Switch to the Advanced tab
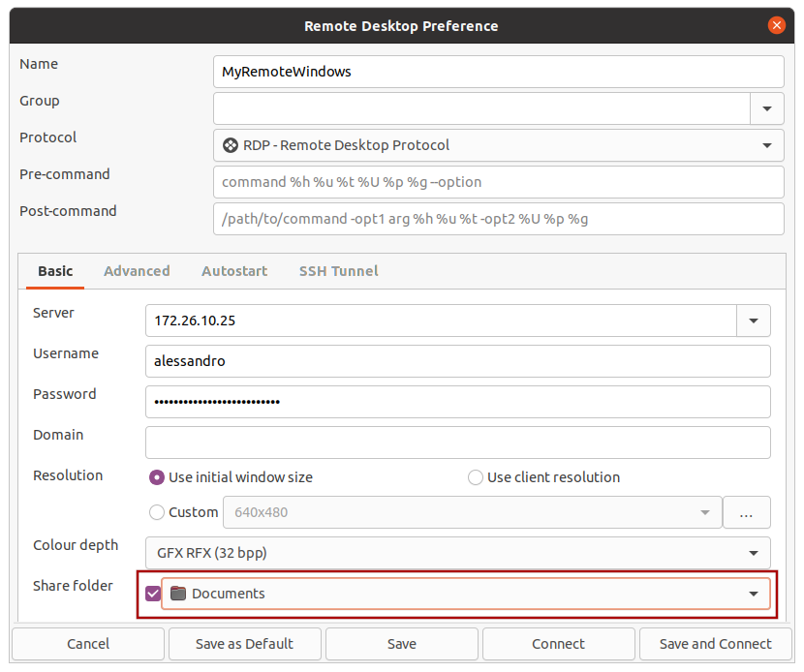This screenshot has width=804, height=672. click(x=137, y=271)
